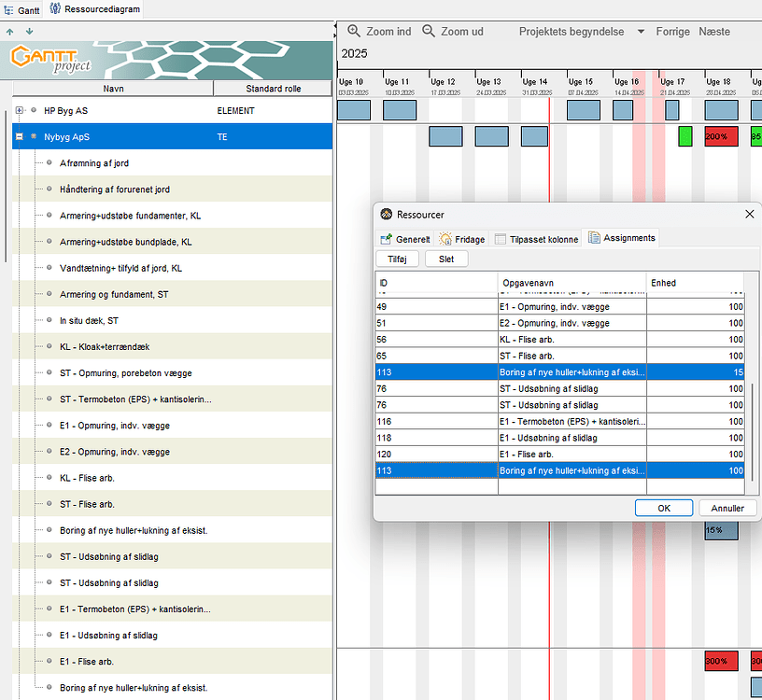Image resolution: width=762 pixels, height=700 pixels.
Task: Expand the HP Byg AS resource node
Action: point(17,108)
